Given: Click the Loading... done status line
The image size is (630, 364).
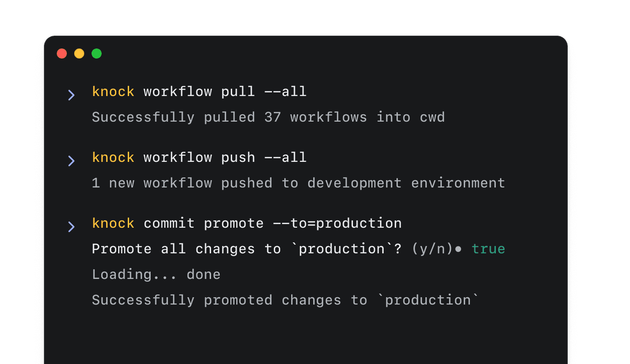Looking at the screenshot, I should 156,274.
